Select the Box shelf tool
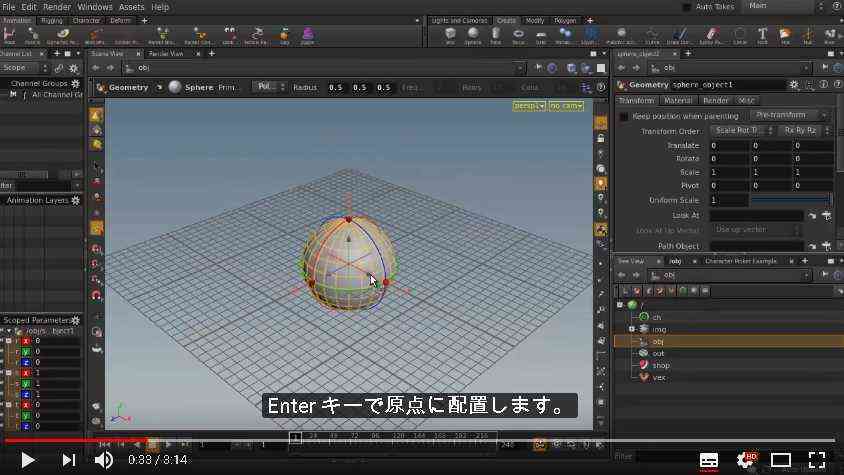The height and width of the screenshot is (475, 844). (450, 36)
